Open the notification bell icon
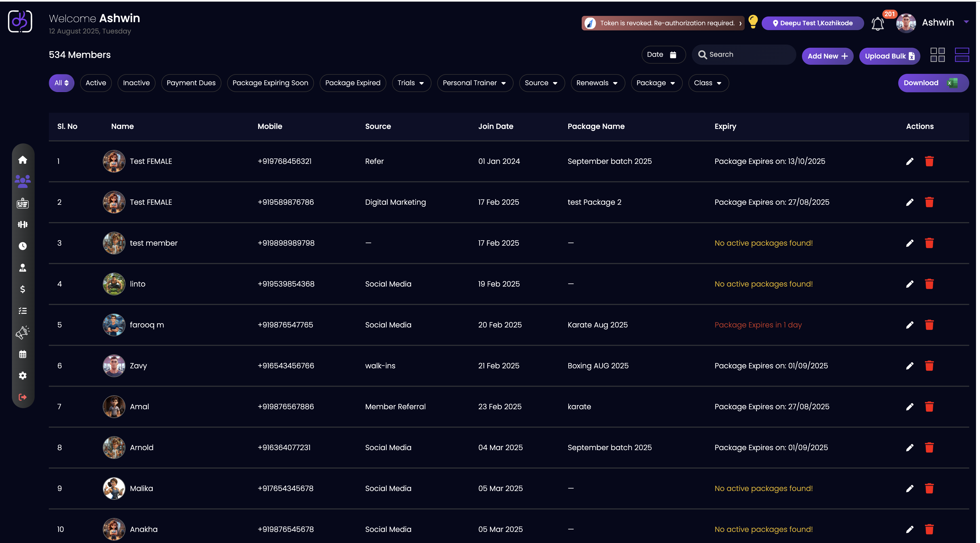This screenshot has width=980, height=543. [877, 24]
